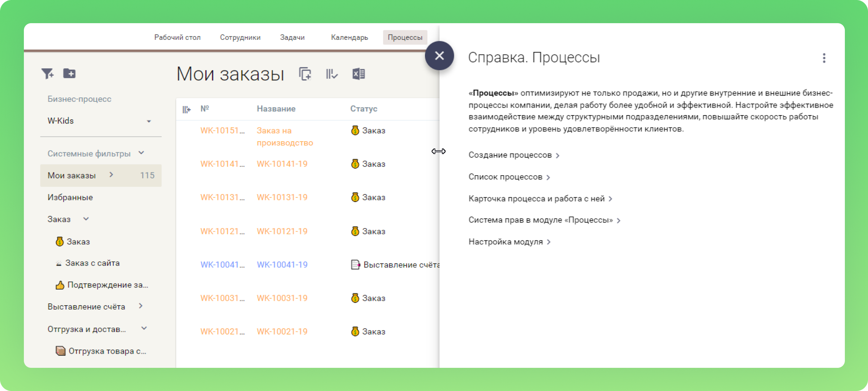Export list via the Excel icon
Image resolution: width=868 pixels, height=391 pixels.
[x=358, y=74]
